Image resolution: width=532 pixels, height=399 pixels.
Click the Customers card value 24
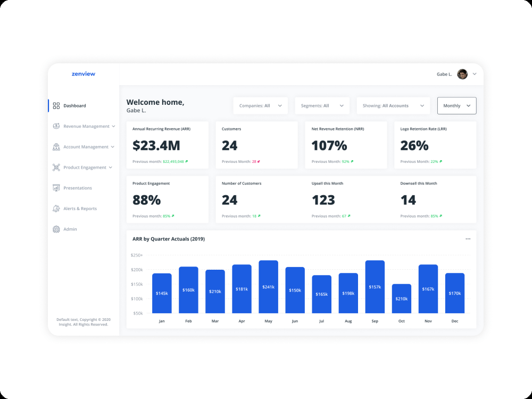point(230,146)
